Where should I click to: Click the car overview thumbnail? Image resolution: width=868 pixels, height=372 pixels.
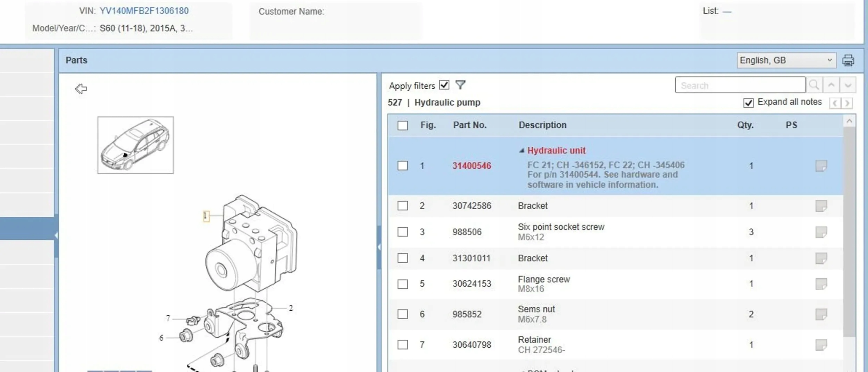pyautogui.click(x=135, y=145)
